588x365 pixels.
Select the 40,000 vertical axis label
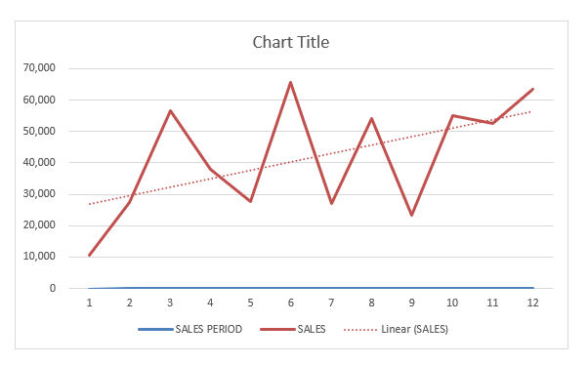39,162
